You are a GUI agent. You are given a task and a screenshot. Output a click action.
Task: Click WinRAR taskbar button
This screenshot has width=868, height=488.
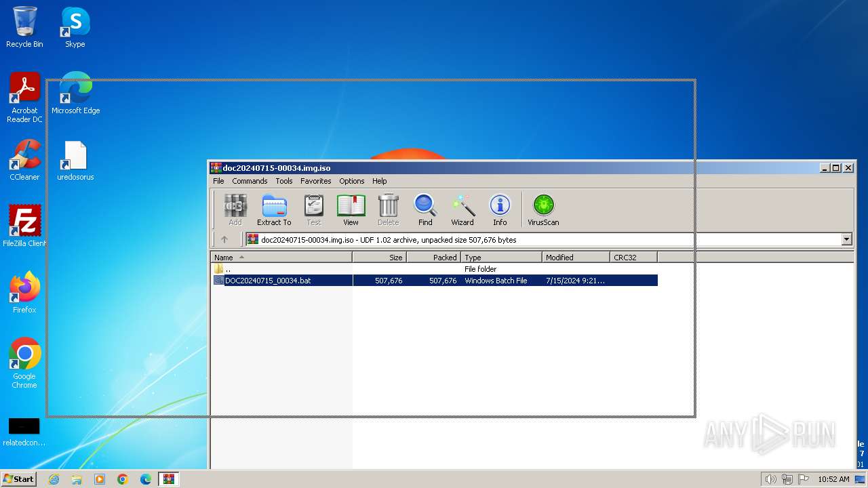169,479
